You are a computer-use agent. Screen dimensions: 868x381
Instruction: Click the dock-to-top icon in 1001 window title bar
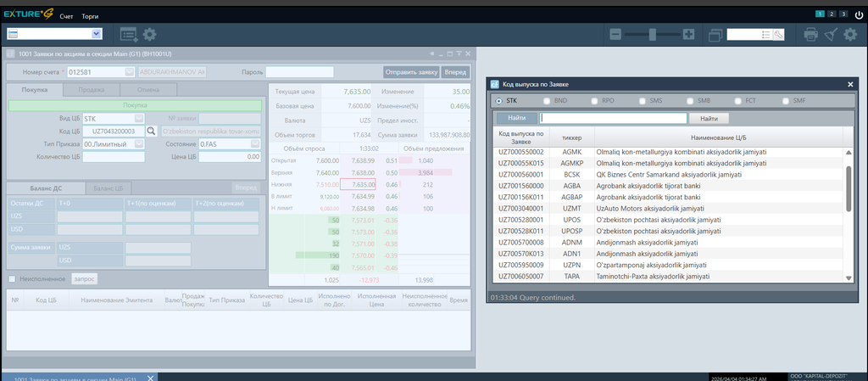[x=459, y=53]
